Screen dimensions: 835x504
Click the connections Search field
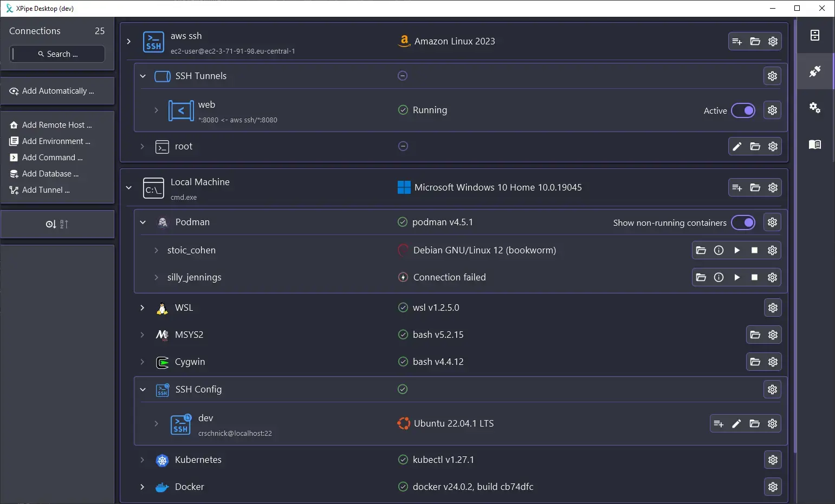click(x=57, y=54)
